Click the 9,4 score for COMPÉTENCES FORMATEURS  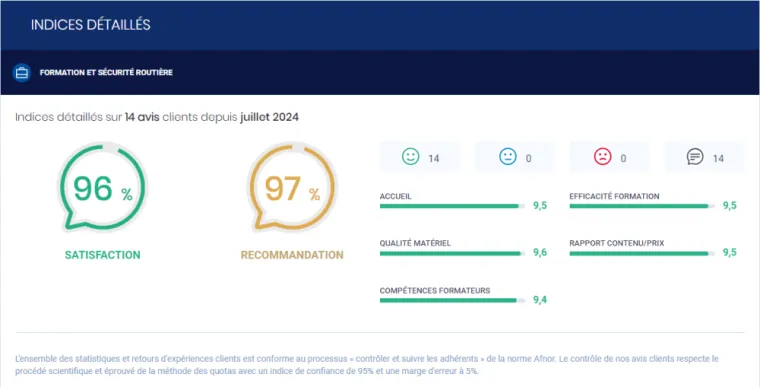click(540, 300)
